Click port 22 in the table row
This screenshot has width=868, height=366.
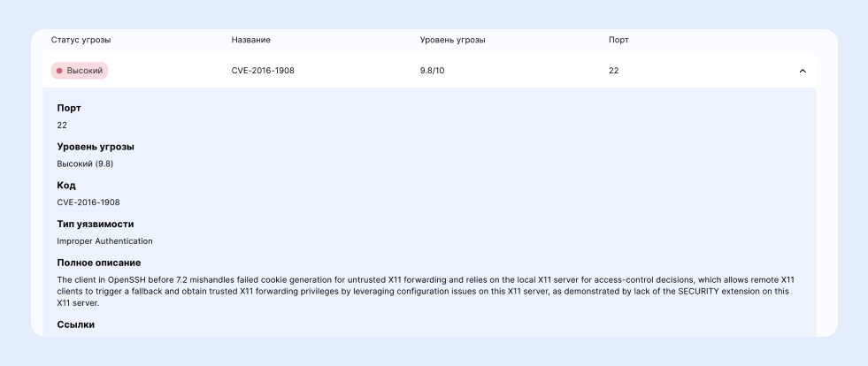[x=614, y=71]
